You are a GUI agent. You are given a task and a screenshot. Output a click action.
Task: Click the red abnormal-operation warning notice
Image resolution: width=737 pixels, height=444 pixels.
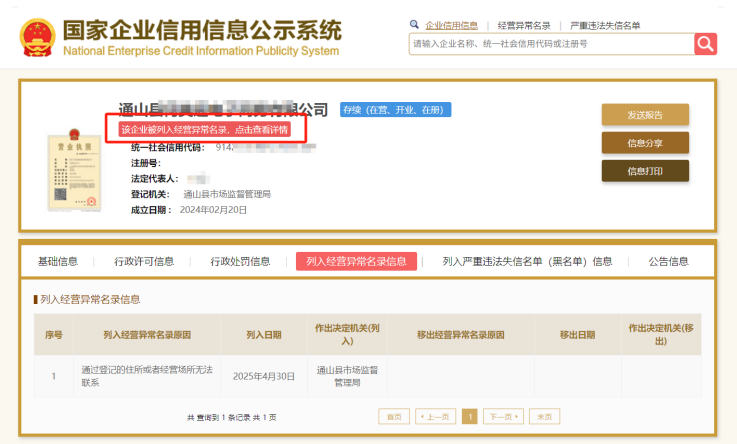205,130
